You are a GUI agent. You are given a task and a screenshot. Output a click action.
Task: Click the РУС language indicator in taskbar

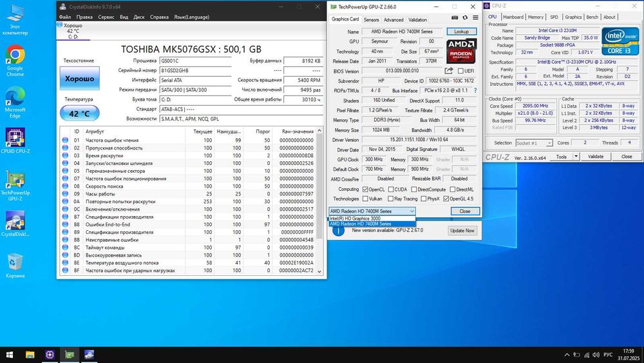(609, 355)
